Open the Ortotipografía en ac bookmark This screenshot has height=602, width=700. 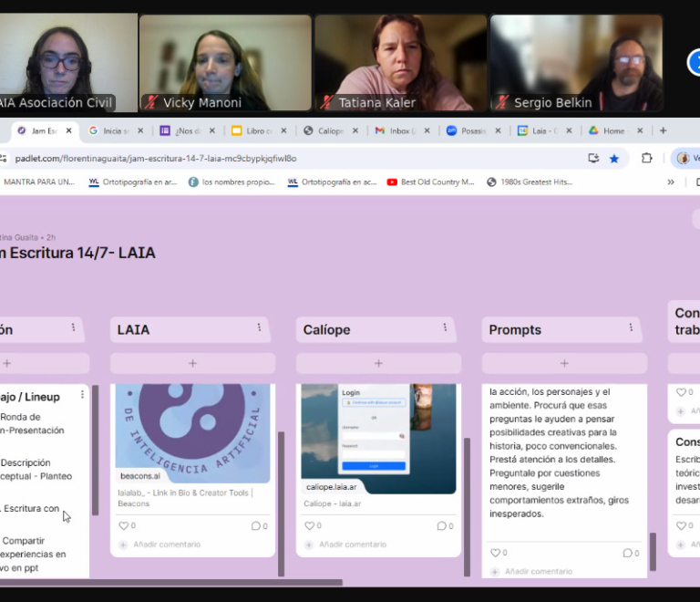tap(332, 182)
